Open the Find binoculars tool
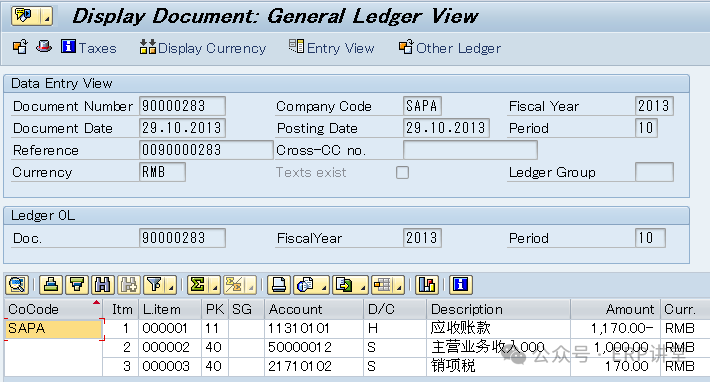The width and height of the screenshot is (710, 382). (x=103, y=285)
